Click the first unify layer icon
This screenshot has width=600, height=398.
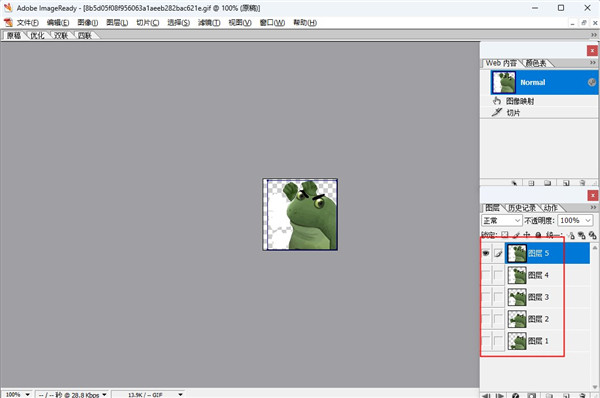click(572, 235)
